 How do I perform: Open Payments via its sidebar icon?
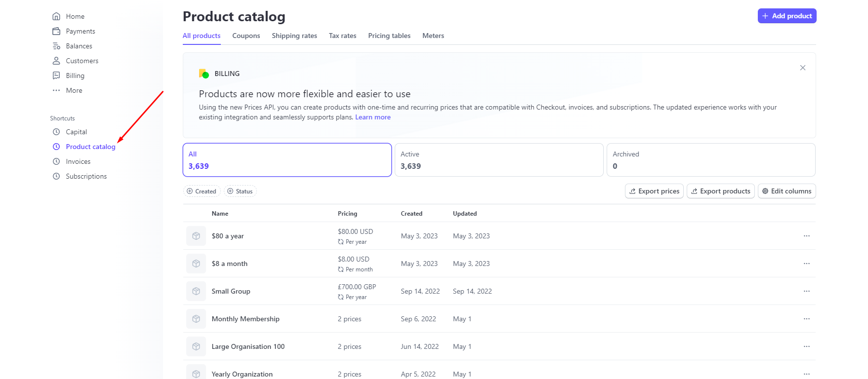click(56, 31)
